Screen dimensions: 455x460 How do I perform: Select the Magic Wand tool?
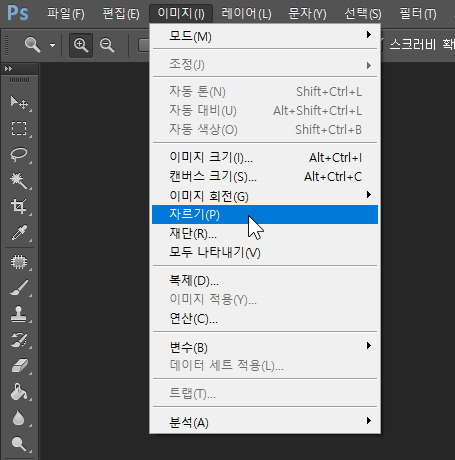(19, 180)
